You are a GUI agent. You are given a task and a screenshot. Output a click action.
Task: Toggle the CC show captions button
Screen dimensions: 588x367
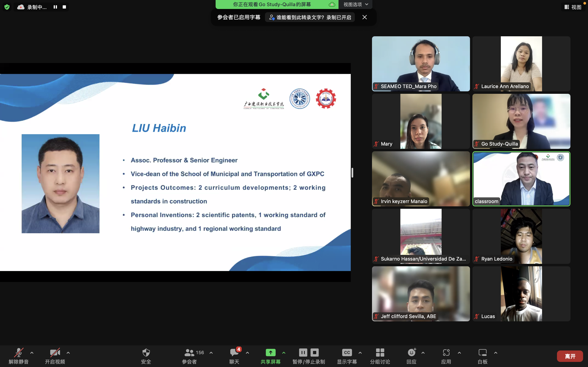pos(347,353)
